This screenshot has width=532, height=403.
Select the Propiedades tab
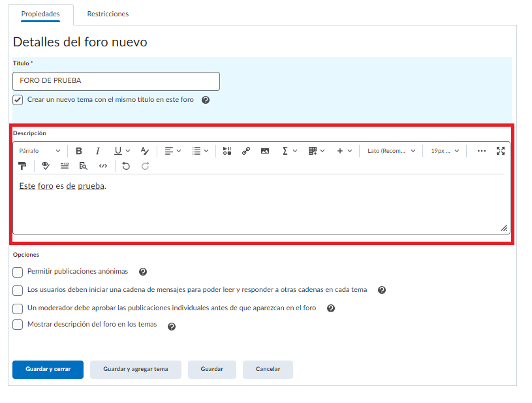pyautogui.click(x=40, y=14)
